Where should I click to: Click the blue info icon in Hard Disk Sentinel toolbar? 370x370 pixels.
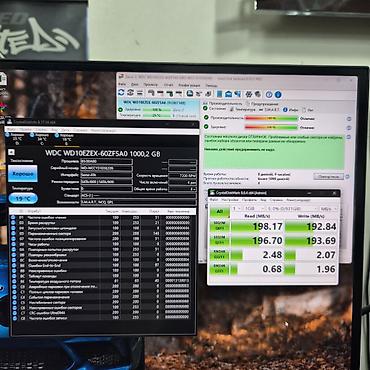coord(278,95)
